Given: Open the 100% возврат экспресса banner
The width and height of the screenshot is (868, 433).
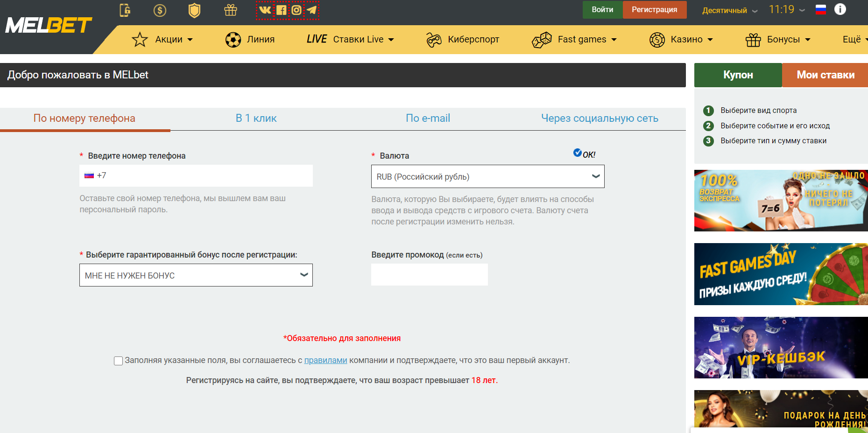Looking at the screenshot, I should click(781, 201).
